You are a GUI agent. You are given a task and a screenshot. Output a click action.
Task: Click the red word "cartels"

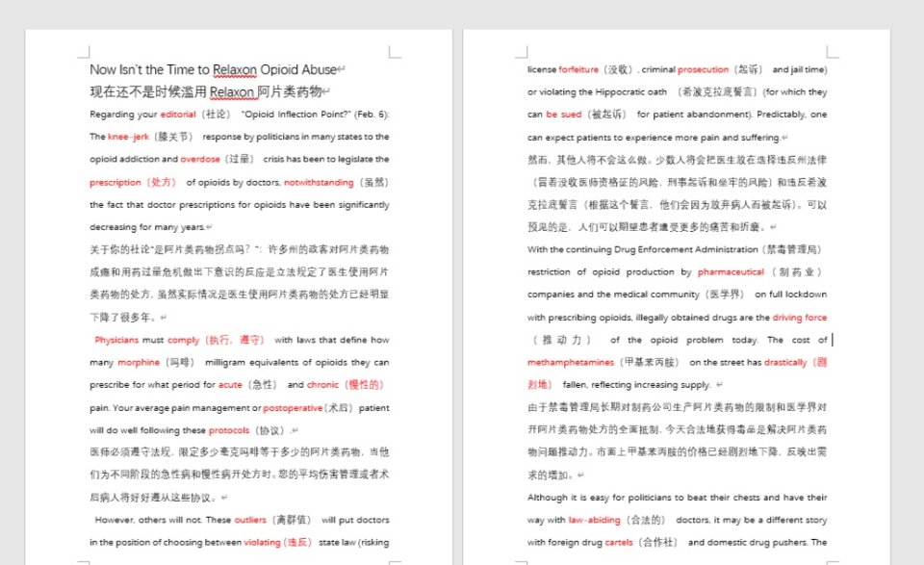(x=618, y=543)
